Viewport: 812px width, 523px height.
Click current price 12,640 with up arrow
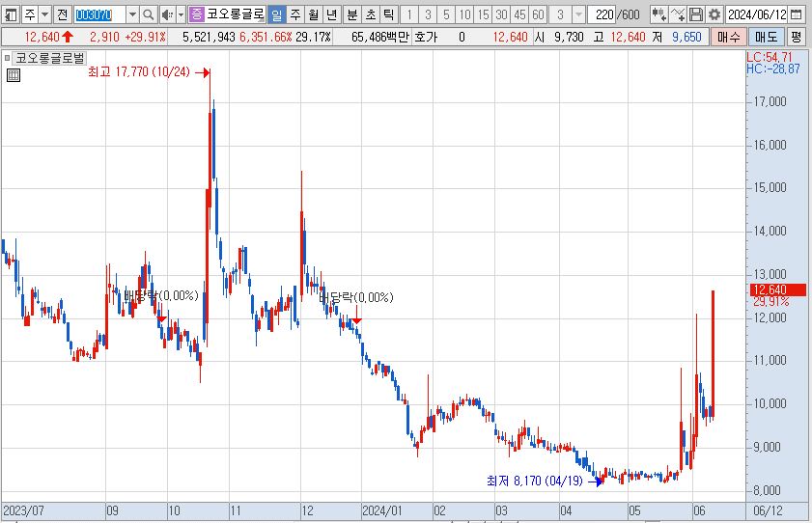click(48, 38)
